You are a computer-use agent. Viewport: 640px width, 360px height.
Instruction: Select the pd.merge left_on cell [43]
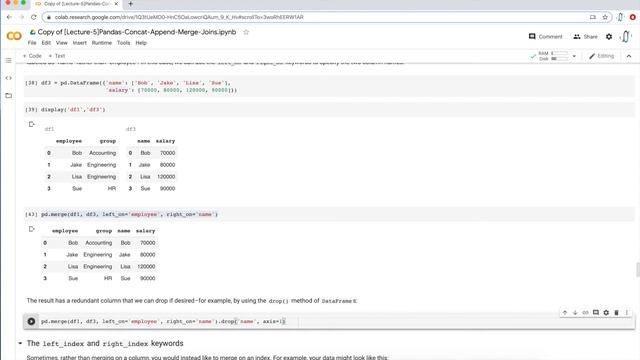click(x=329, y=214)
